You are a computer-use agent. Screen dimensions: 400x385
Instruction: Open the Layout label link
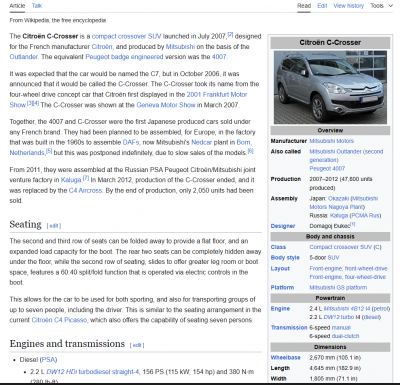280,269
